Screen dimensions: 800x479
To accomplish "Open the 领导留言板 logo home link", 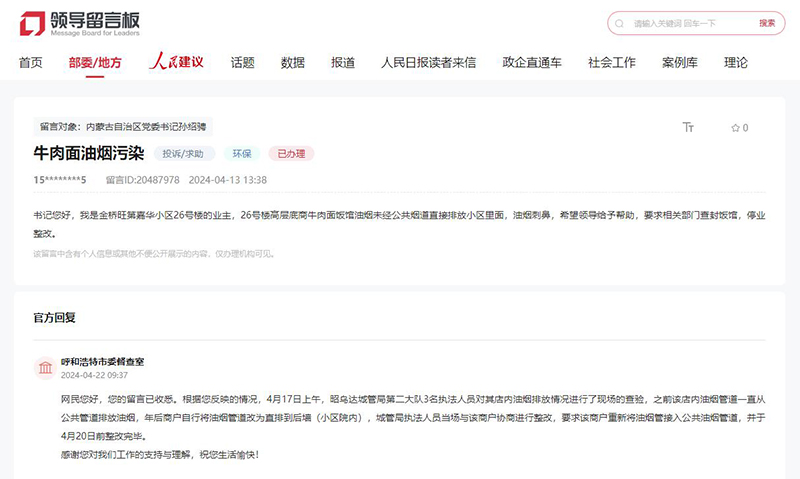I will (x=80, y=24).
